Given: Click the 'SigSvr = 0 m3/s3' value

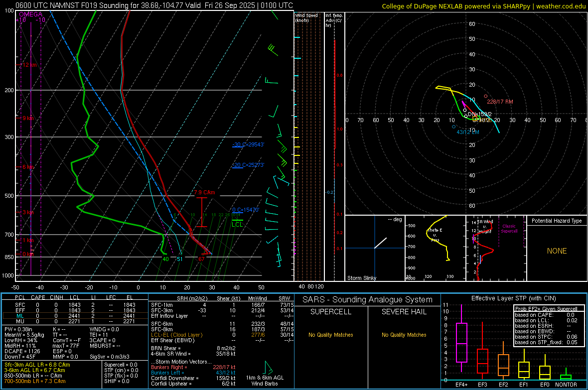Looking at the screenshot, I should pyautogui.click(x=110, y=357).
